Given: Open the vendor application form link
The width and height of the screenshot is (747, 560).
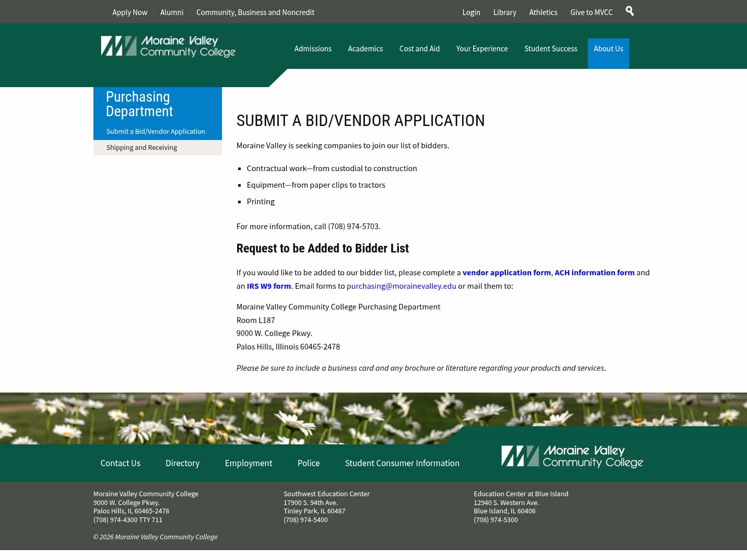Looking at the screenshot, I should [506, 273].
